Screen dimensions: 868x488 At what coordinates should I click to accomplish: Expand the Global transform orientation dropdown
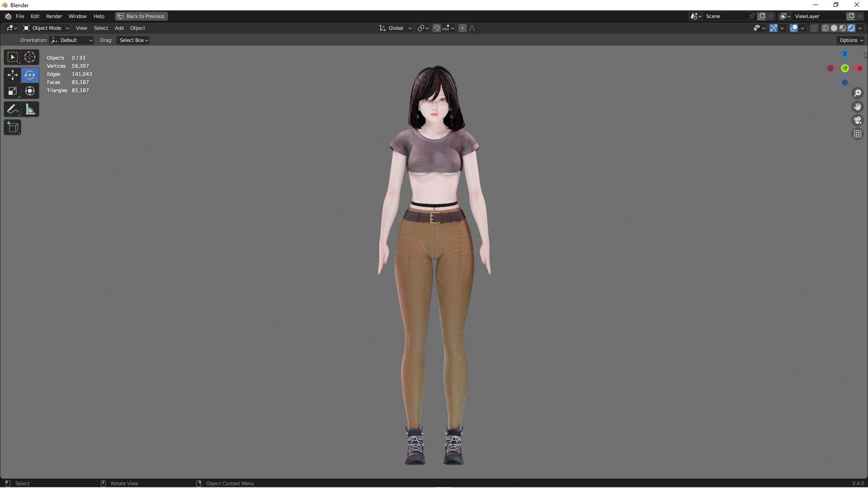click(396, 28)
